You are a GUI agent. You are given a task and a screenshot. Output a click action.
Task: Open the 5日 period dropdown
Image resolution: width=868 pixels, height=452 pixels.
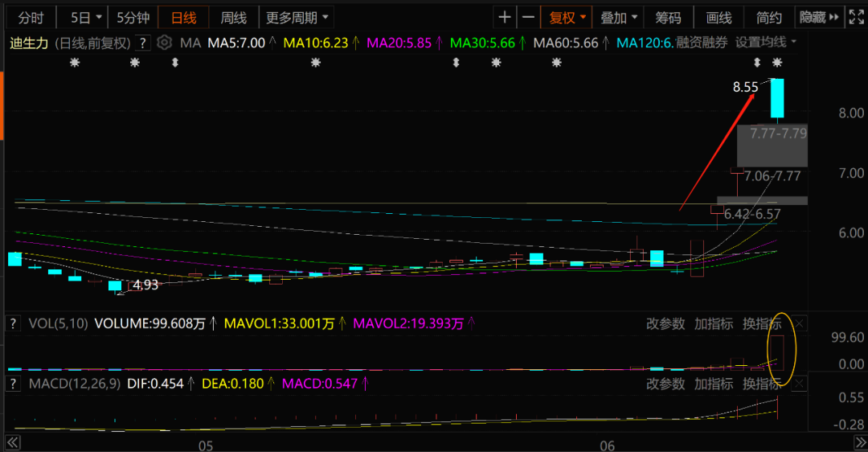86,18
